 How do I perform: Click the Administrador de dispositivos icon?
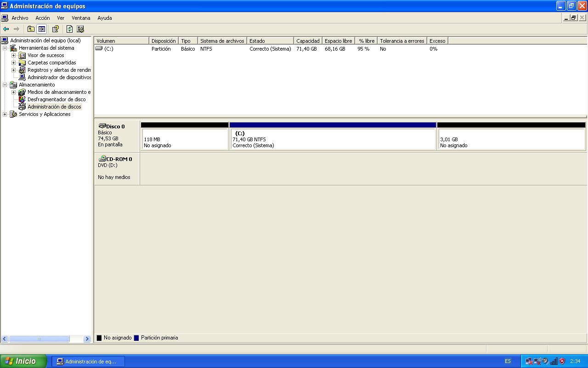coord(22,77)
